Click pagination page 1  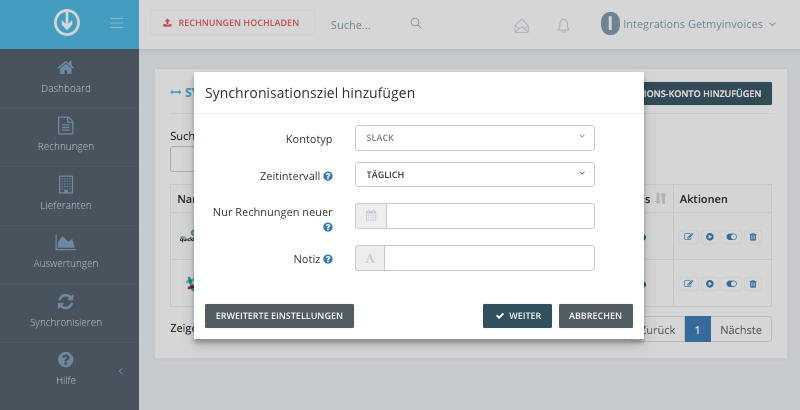pos(697,329)
